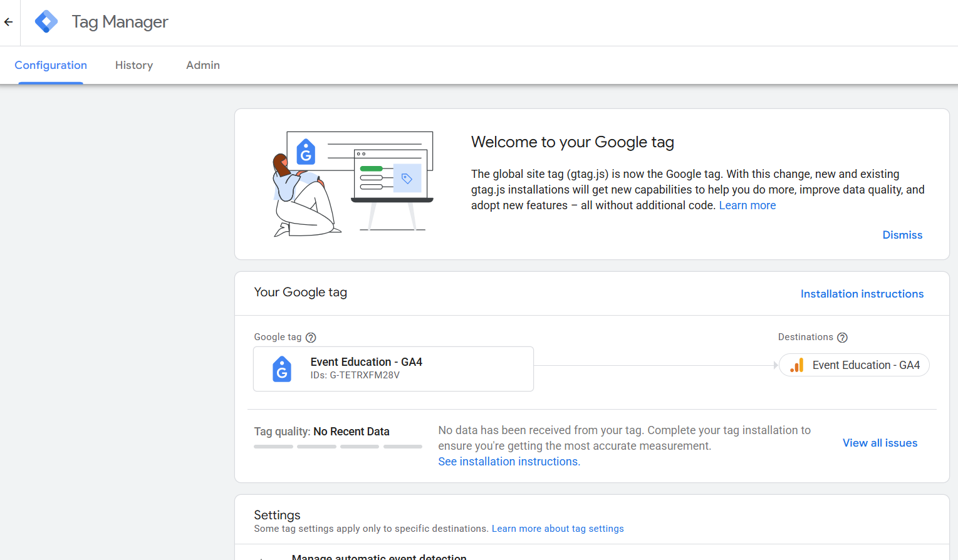Click the Tag Manager diamond logo
This screenshot has width=958, height=560.
pos(46,22)
